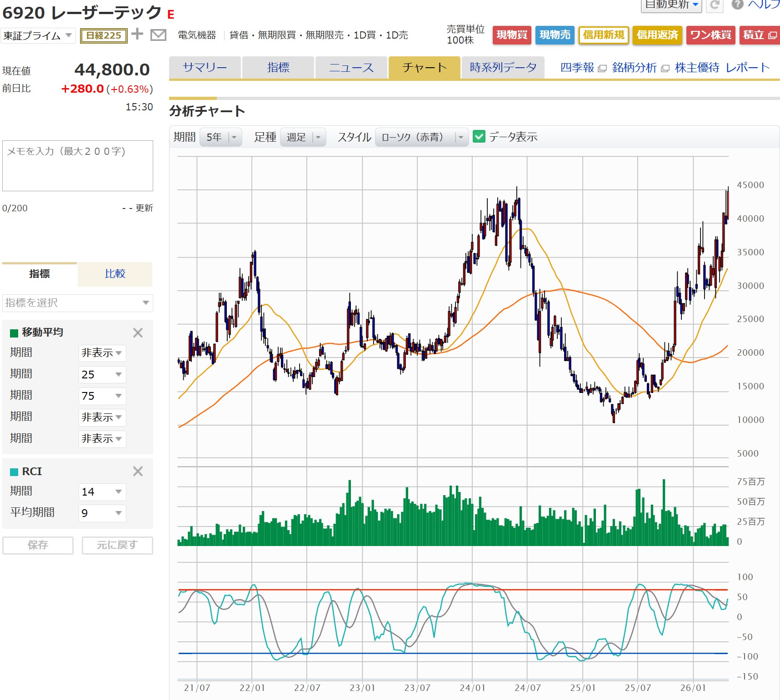This screenshot has width=780, height=700.
Task: Open the 東証プライム market dropdown
Action: tap(38, 35)
